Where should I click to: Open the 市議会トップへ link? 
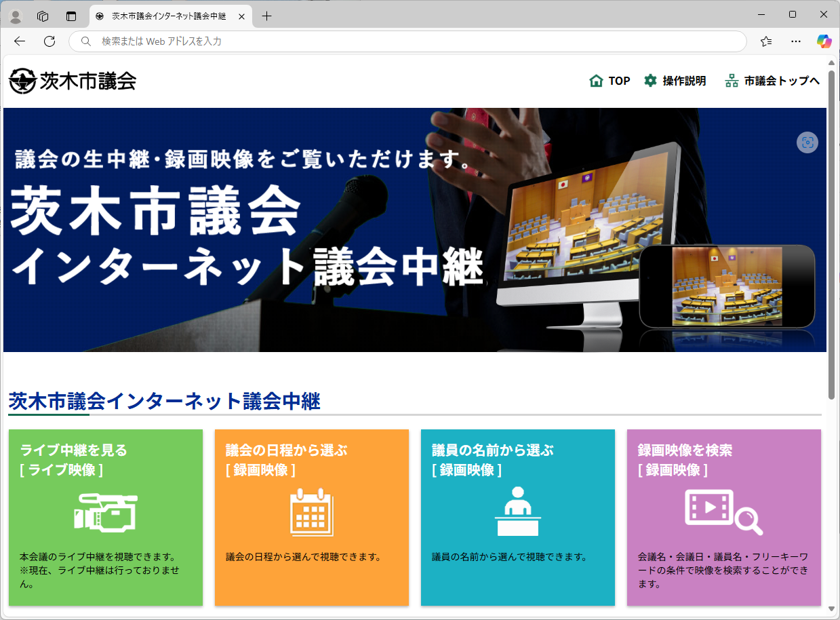point(782,81)
